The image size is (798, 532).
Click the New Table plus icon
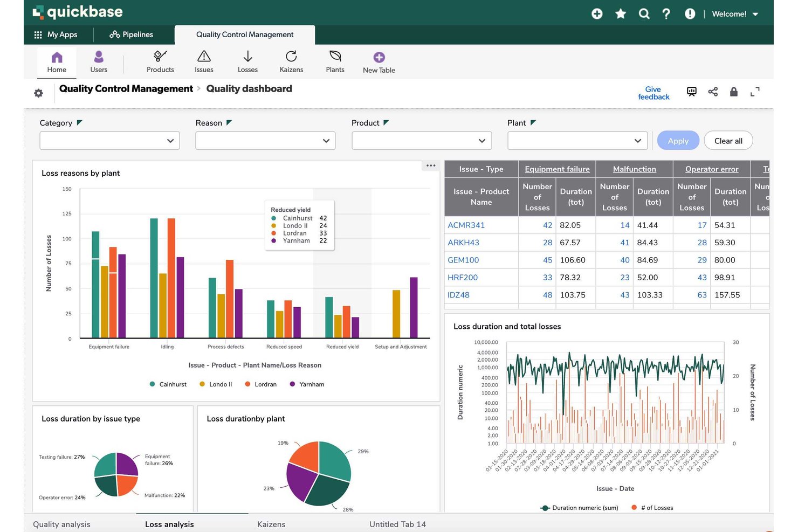coord(379,57)
